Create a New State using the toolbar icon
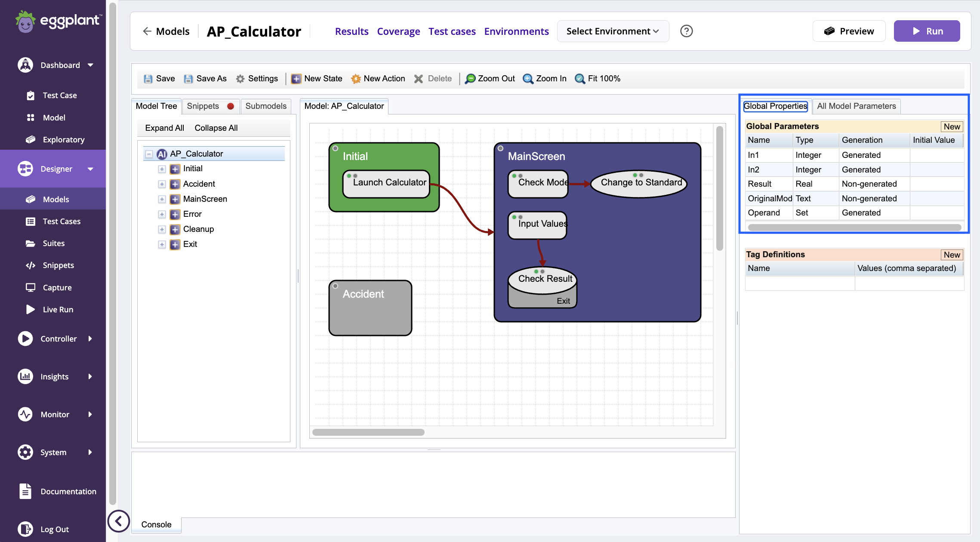 click(296, 79)
